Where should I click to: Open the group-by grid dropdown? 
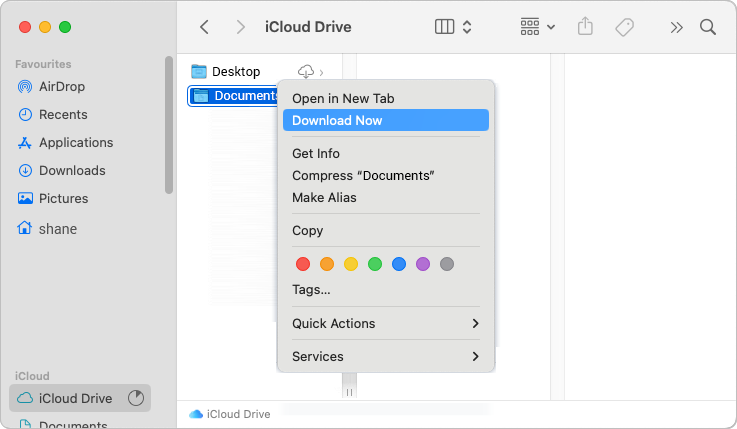coord(538,27)
